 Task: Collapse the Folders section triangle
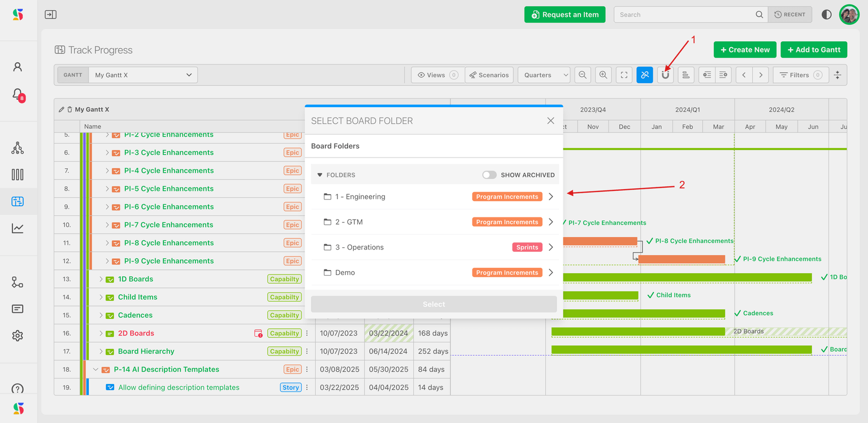click(320, 175)
